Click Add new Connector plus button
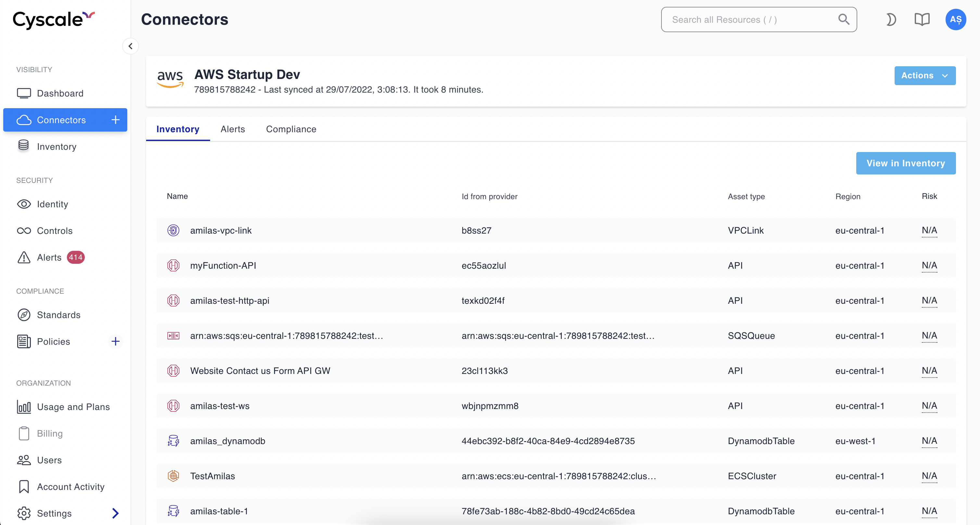 coord(115,119)
